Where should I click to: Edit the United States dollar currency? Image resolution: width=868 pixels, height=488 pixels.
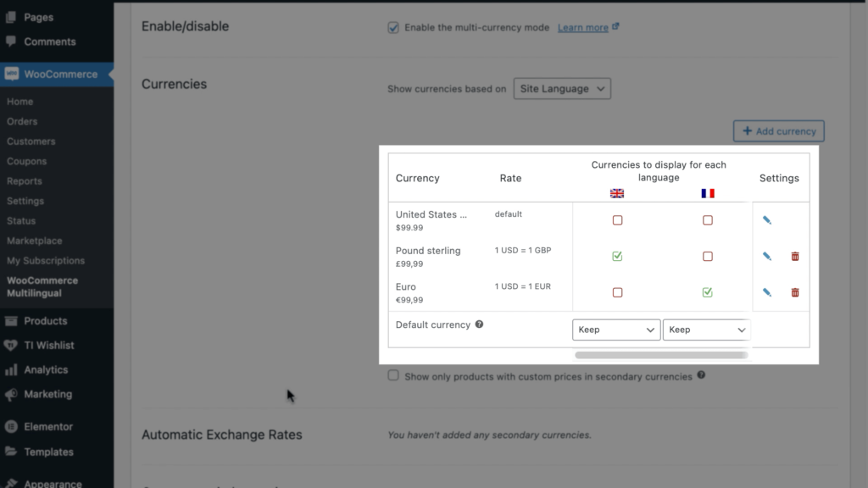coord(766,220)
